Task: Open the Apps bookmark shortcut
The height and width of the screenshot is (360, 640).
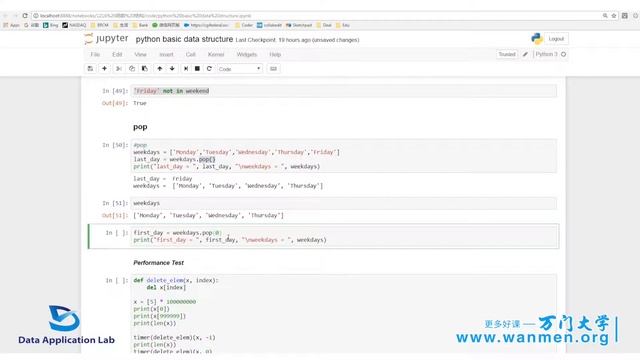Action: pos(11,25)
